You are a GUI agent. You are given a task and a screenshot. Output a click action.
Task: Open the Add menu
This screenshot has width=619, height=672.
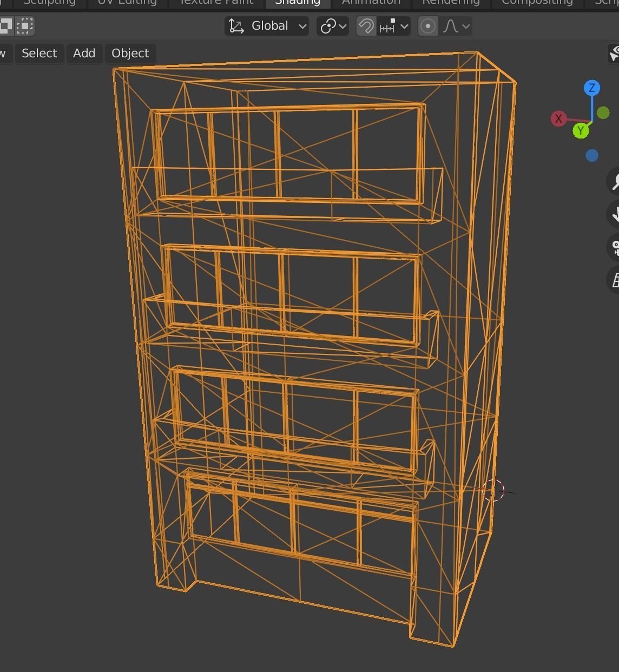coord(84,53)
